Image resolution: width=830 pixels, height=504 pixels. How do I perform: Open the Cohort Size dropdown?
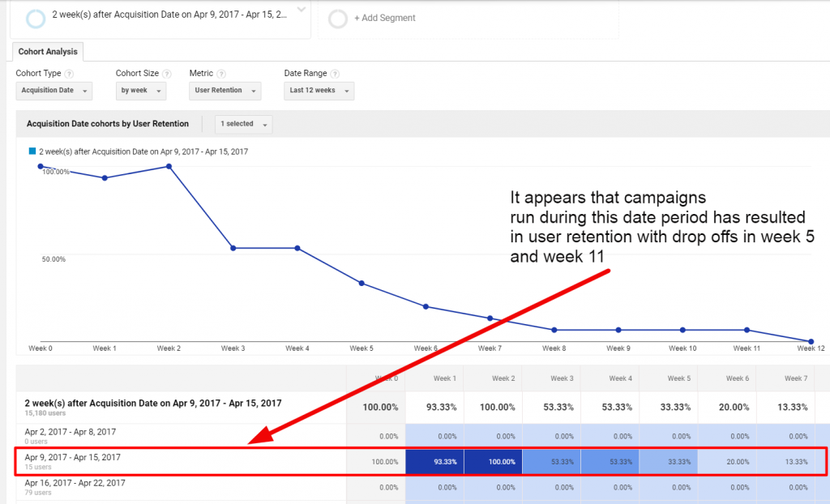coord(140,91)
